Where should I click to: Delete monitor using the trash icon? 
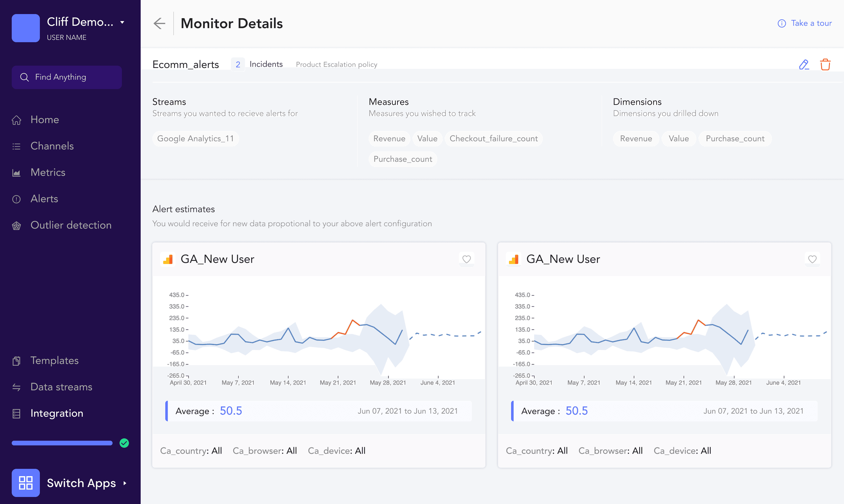[x=825, y=64]
